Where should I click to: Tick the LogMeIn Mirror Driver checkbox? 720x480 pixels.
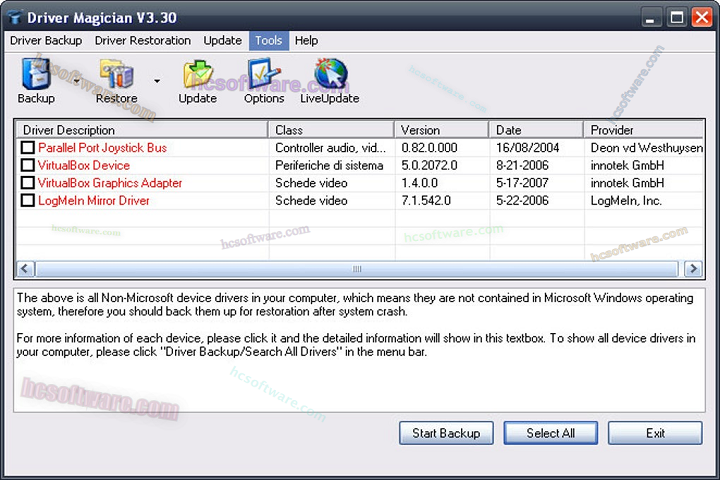(28, 200)
